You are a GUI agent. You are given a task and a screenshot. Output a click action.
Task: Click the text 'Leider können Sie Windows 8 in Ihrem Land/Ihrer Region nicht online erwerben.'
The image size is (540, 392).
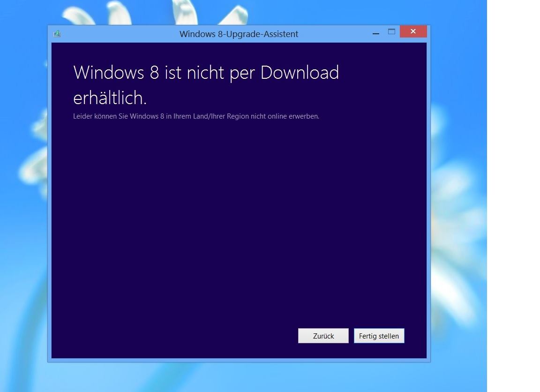click(x=196, y=116)
